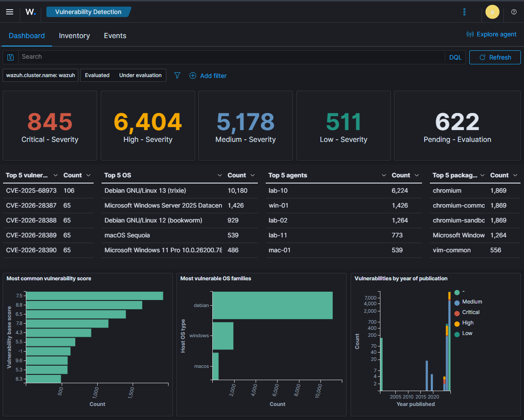Expand Top 5 vulnerabilities column chevron
Image resolution: width=524 pixels, height=420 pixels.
56,175
